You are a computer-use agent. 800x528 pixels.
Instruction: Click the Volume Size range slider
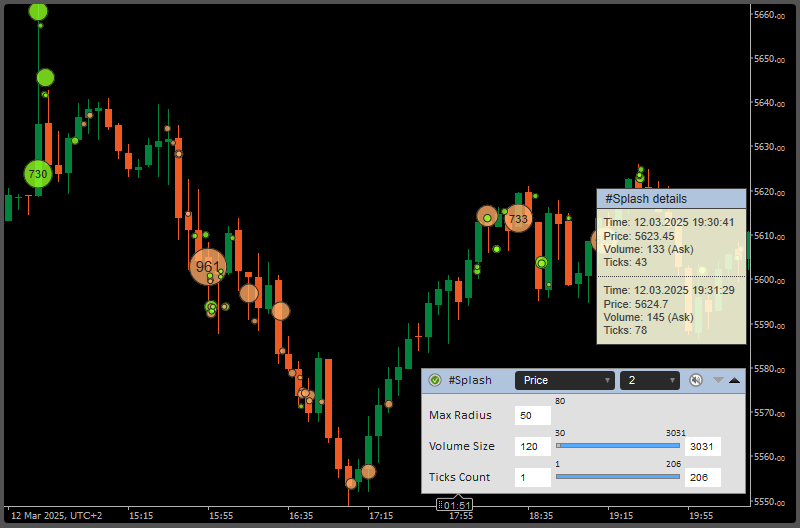[x=617, y=446]
